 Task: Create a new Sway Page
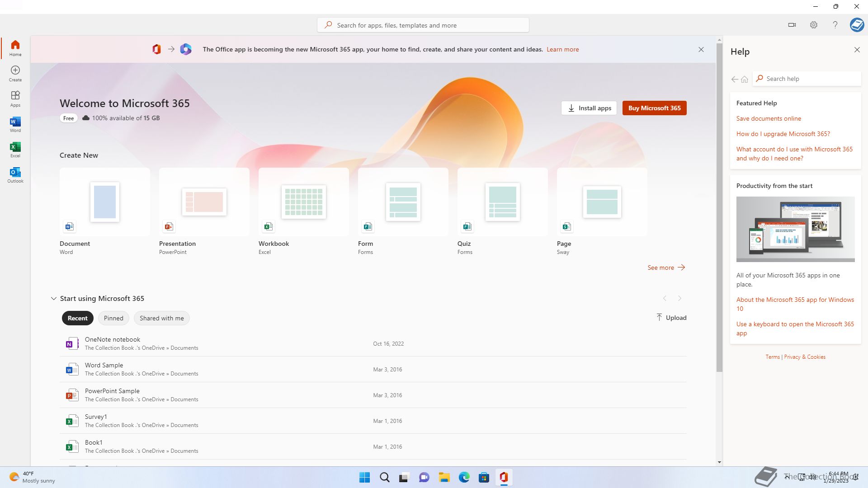602,211
